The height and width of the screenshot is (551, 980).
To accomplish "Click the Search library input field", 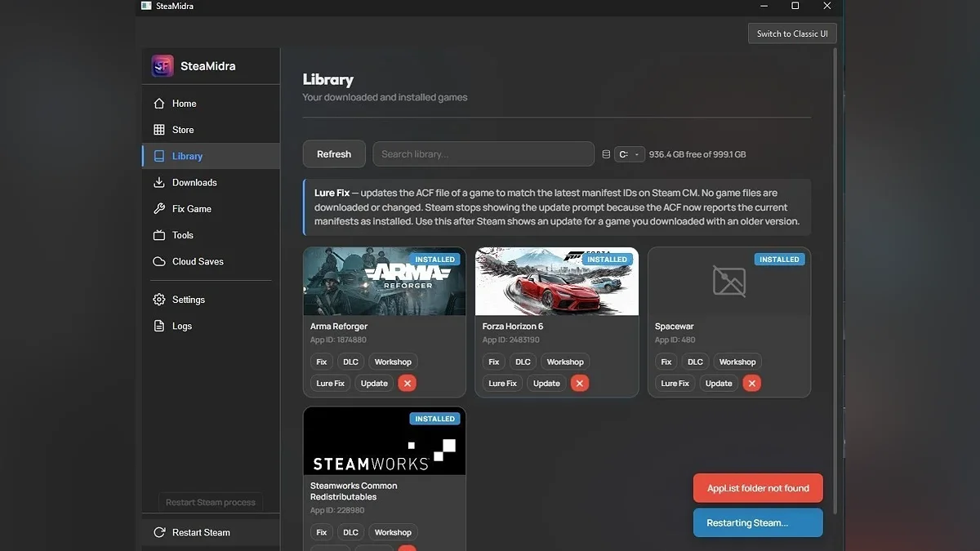I will [x=483, y=154].
